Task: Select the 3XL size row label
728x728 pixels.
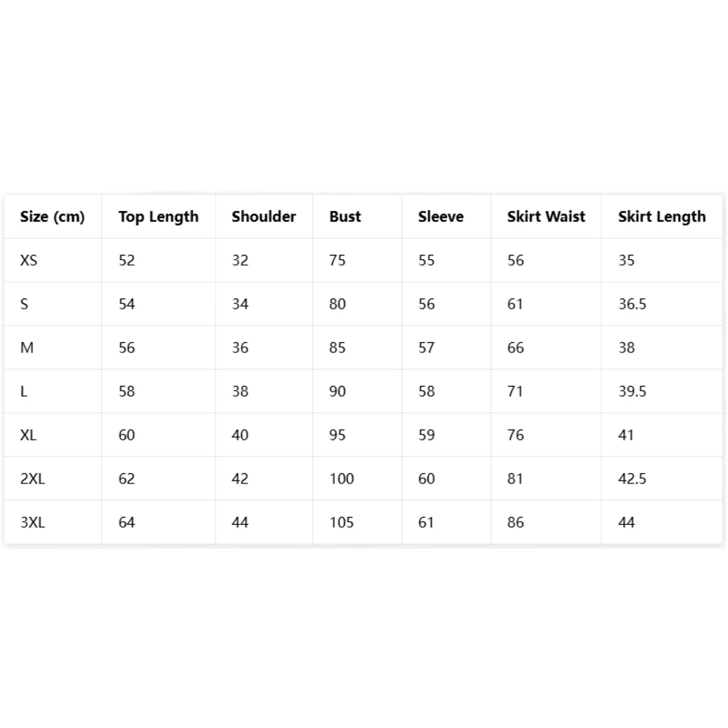Action: 33,522
